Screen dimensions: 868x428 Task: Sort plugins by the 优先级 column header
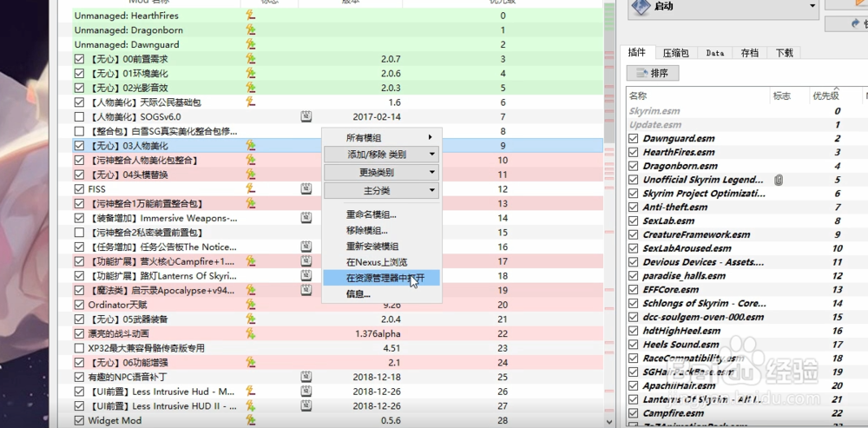point(835,95)
